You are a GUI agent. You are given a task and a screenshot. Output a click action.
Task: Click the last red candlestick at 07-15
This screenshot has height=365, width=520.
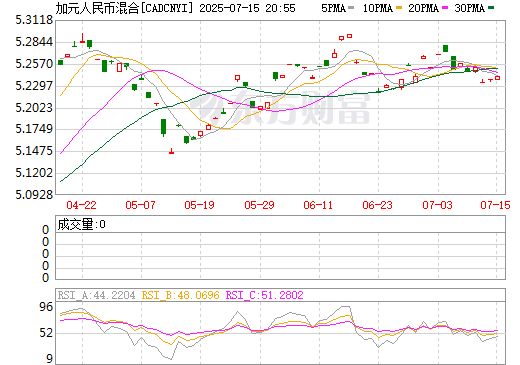pos(497,78)
